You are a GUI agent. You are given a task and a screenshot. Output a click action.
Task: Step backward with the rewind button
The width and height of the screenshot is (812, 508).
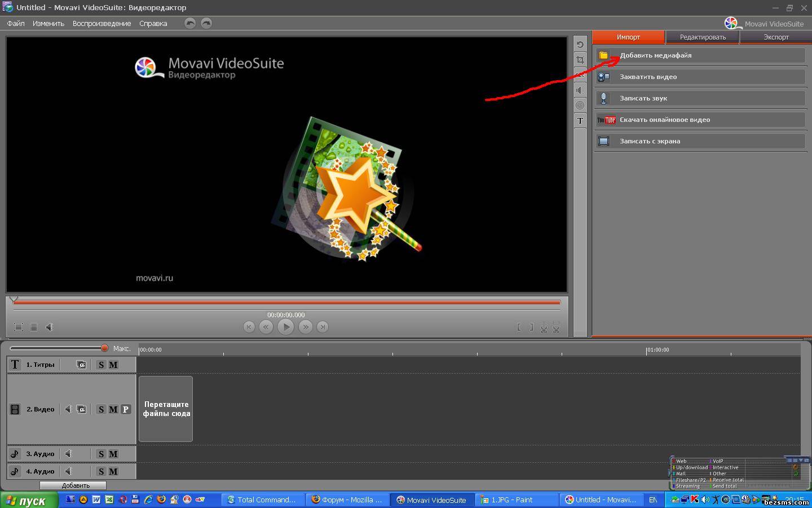(266, 327)
